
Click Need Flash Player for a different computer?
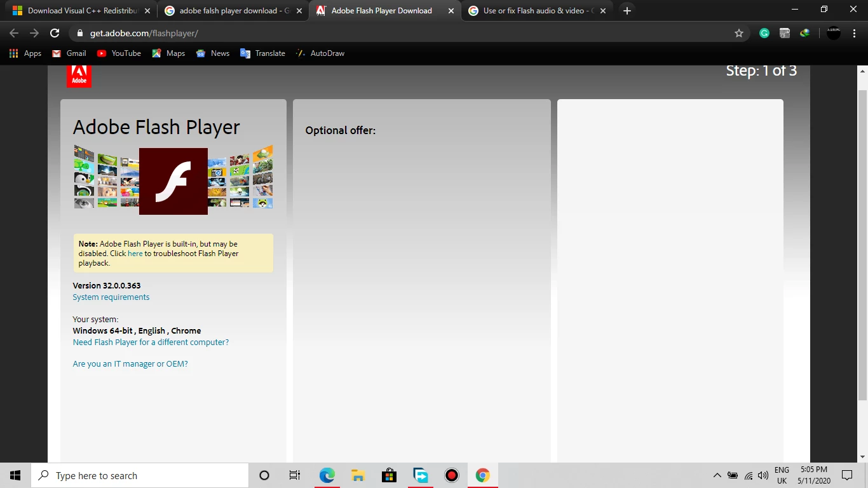click(151, 342)
